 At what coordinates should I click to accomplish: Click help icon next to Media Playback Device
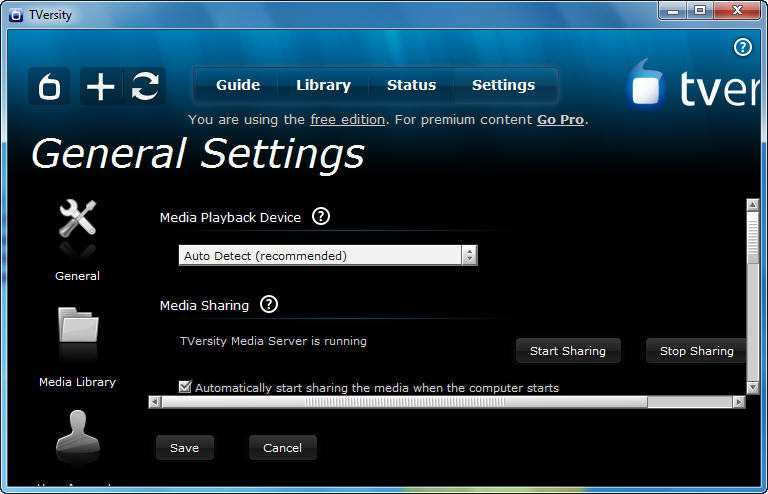tap(321, 216)
